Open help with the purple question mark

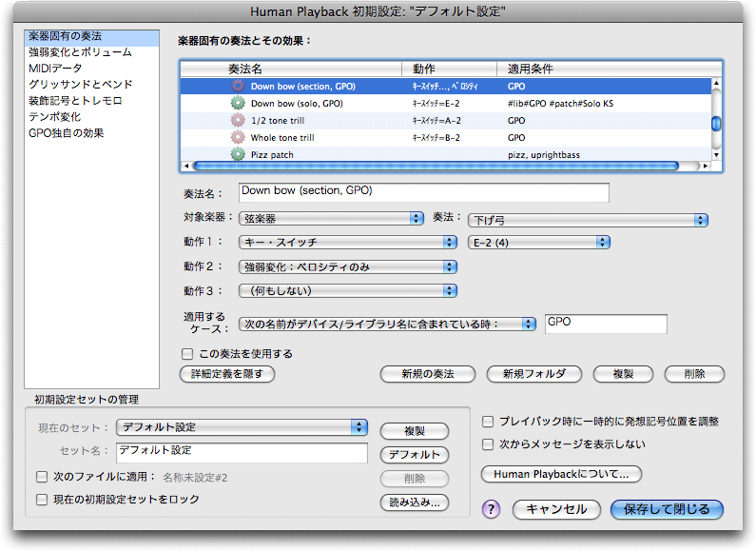click(x=491, y=509)
